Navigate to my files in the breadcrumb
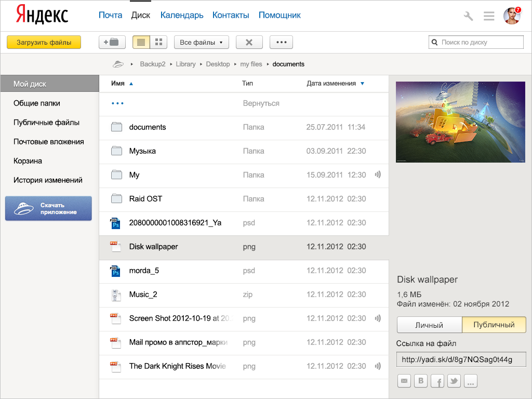Viewport: 532px width, 399px height. (251, 64)
